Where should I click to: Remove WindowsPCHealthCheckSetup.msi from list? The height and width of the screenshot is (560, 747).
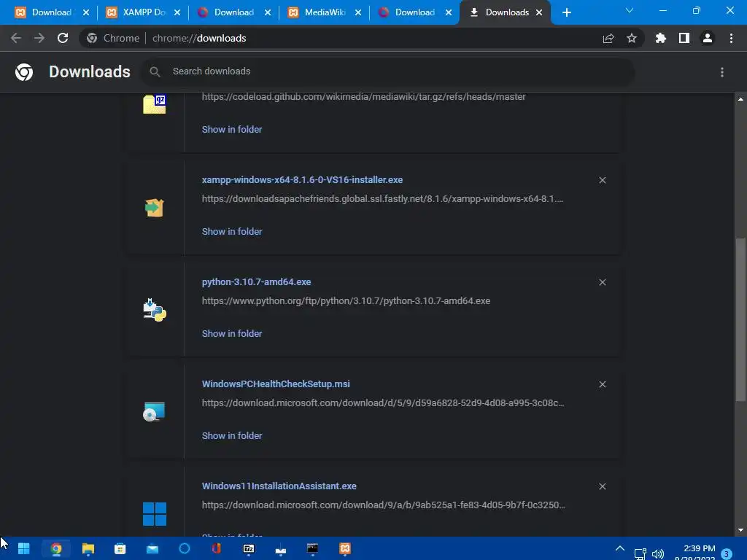click(602, 384)
